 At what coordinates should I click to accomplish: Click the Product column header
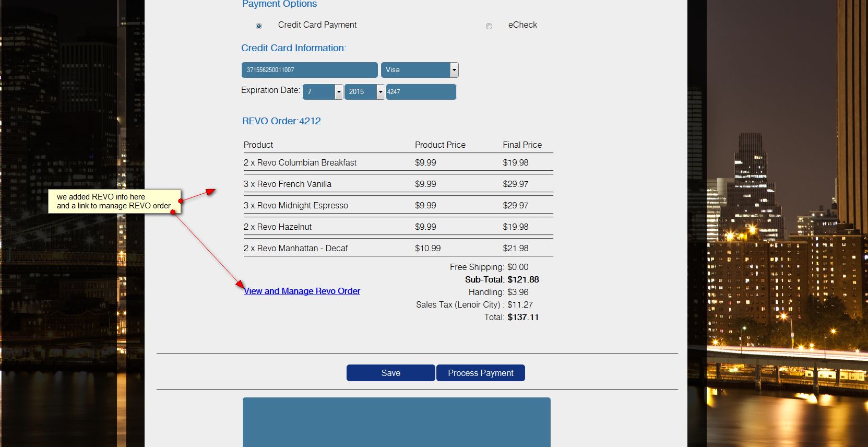(258, 145)
